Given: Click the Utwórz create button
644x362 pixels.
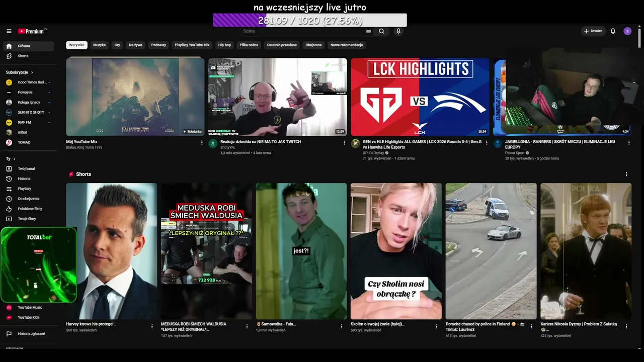Looking at the screenshot, I should click(x=593, y=31).
